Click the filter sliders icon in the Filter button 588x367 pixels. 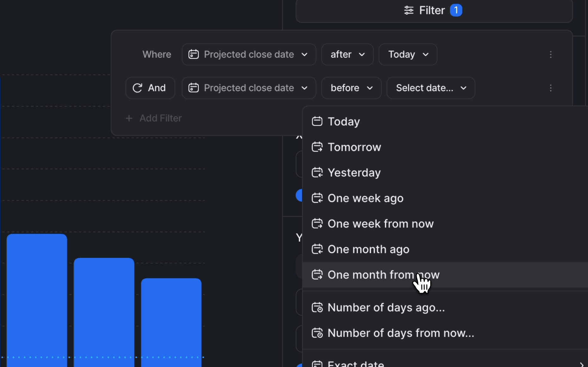click(408, 10)
